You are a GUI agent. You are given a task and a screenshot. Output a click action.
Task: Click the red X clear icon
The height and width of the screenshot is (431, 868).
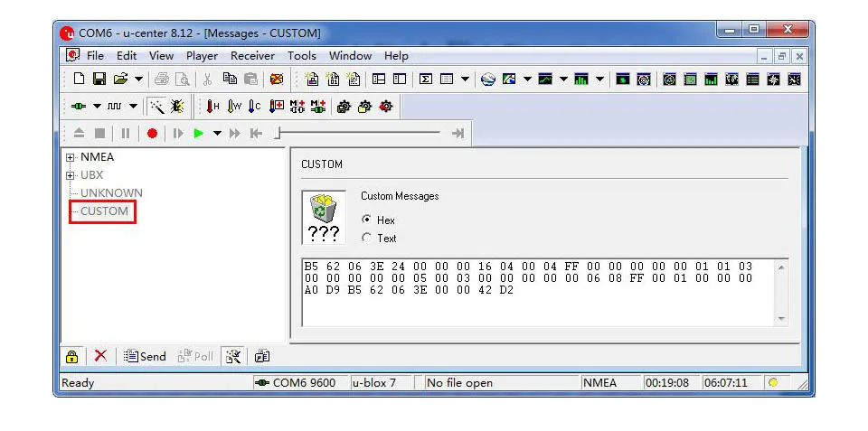[100, 356]
